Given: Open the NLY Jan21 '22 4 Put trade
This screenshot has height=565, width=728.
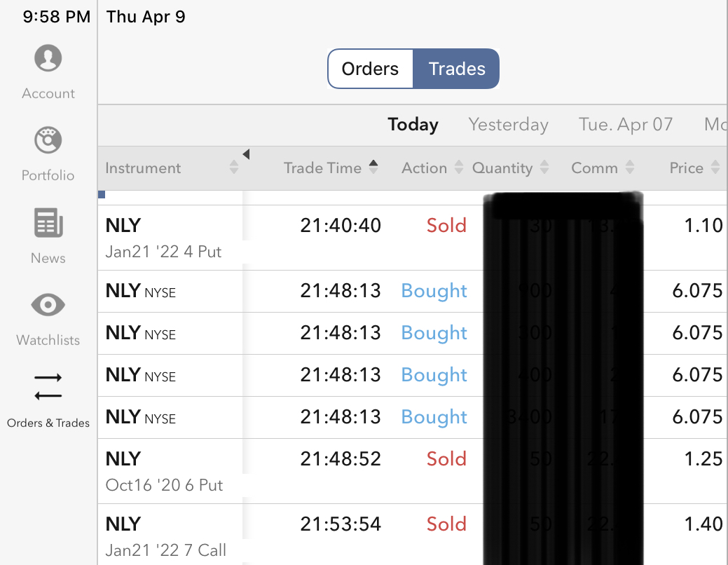Looking at the screenshot, I should point(163,238).
